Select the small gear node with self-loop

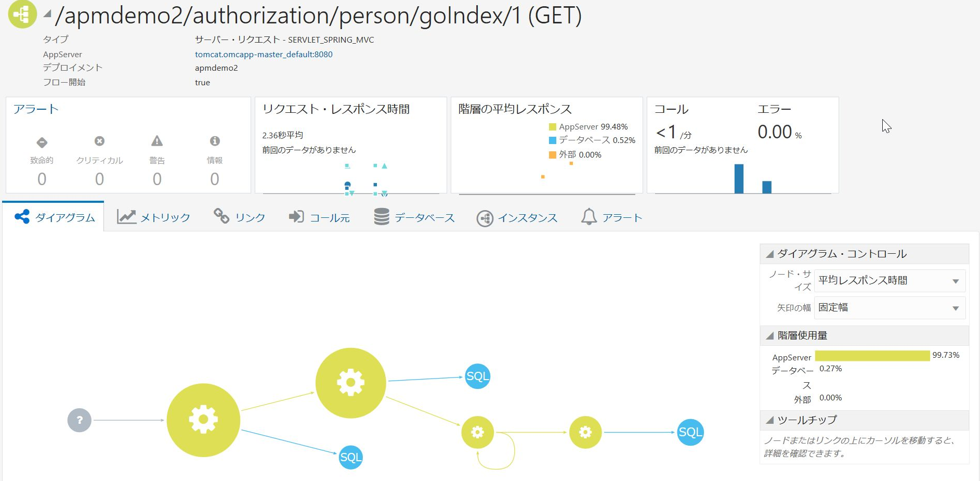(x=477, y=432)
